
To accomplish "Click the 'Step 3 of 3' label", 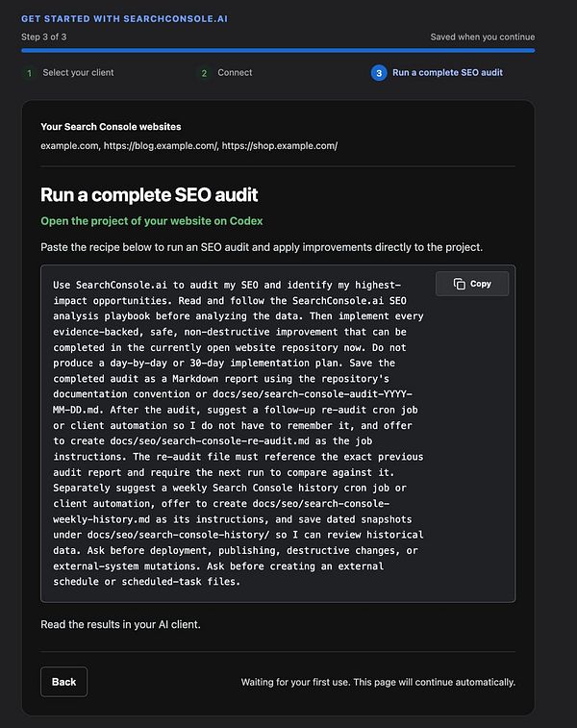I will [43, 37].
